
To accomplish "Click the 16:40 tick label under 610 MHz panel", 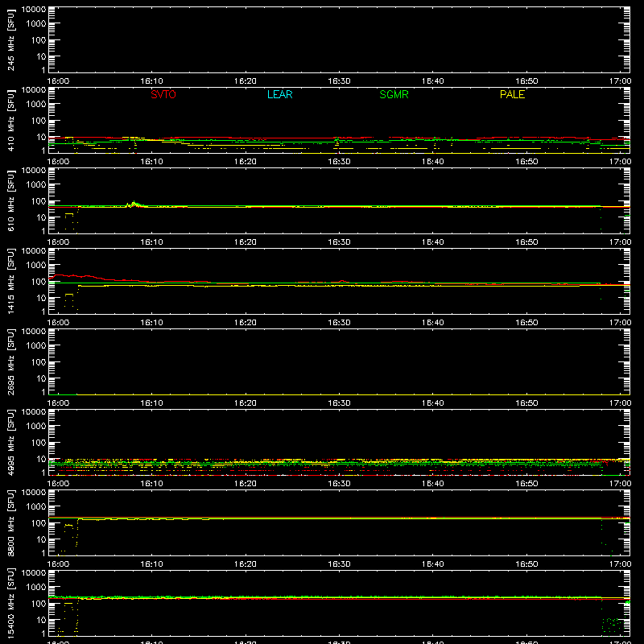I will [x=432, y=242].
